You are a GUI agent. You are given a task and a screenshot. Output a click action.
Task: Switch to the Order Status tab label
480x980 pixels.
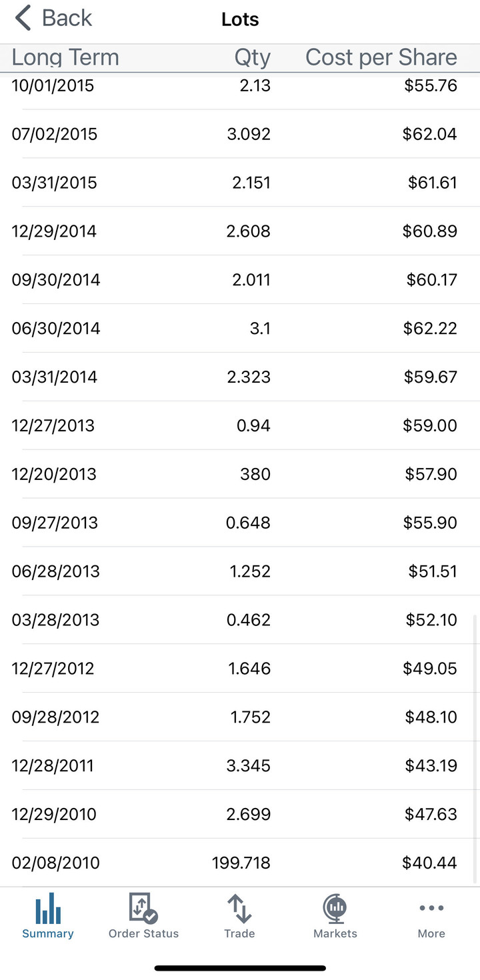click(x=143, y=933)
